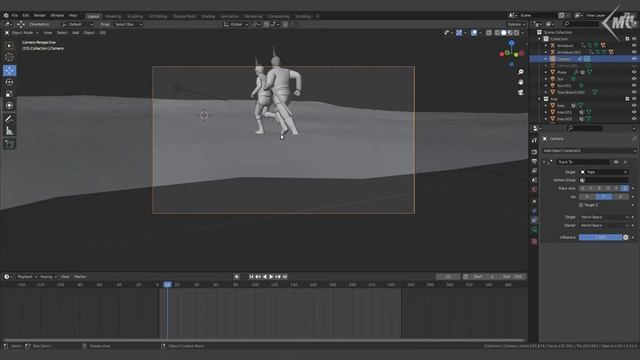This screenshot has width=640, height=360.
Task: Open the Owner space World Space dropdown
Action: (604, 225)
